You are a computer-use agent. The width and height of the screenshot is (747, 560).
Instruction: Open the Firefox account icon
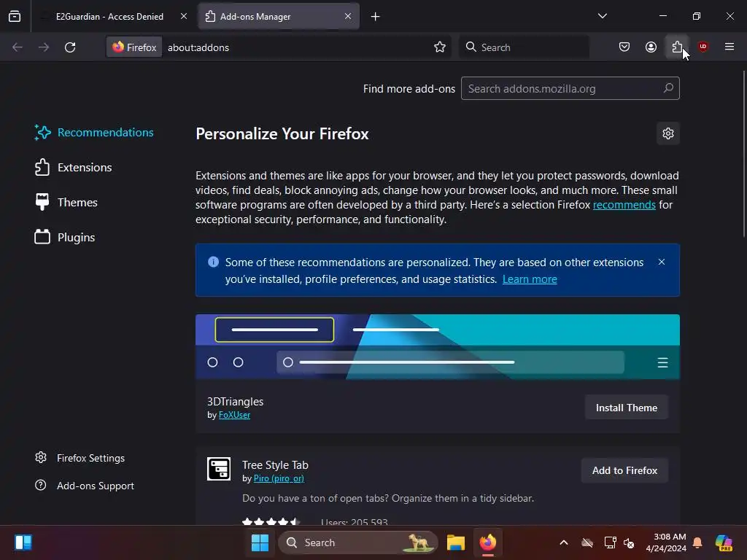pyautogui.click(x=651, y=47)
